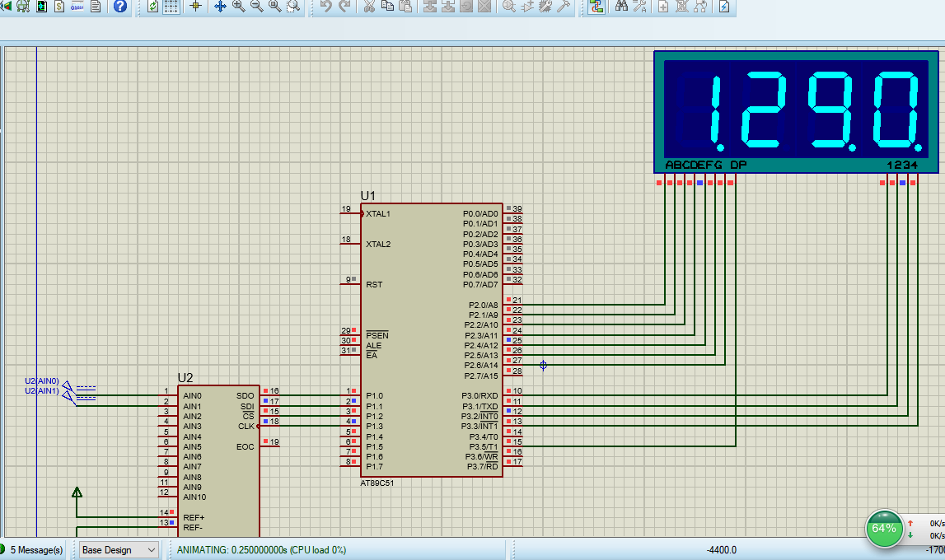This screenshot has height=560, width=945.
Task: Exit to parent sheet icon
Action: 699,7
